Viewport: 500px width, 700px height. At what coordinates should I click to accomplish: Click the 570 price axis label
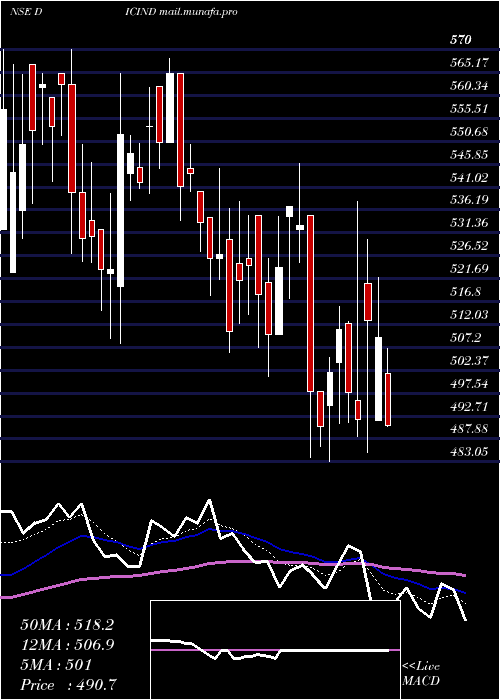click(460, 40)
